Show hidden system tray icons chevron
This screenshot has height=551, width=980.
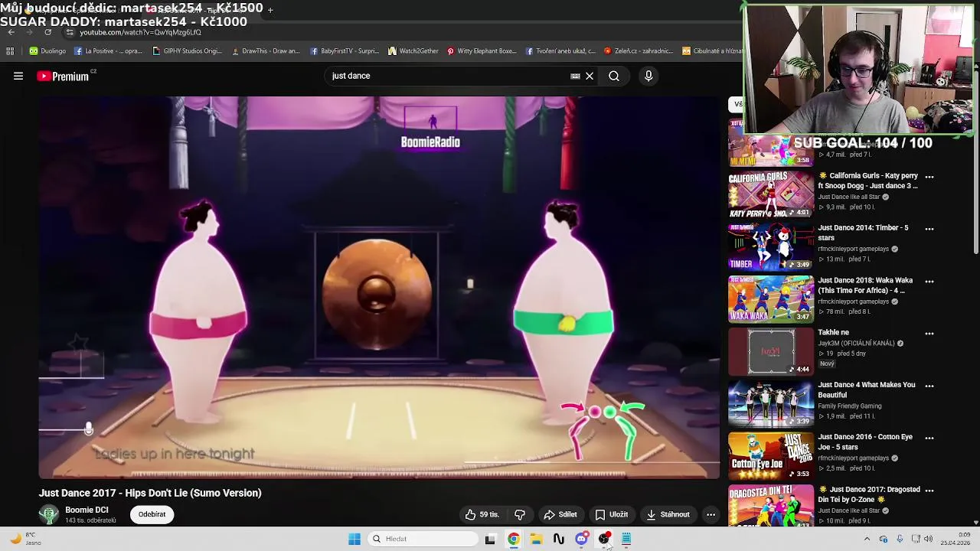point(867,539)
